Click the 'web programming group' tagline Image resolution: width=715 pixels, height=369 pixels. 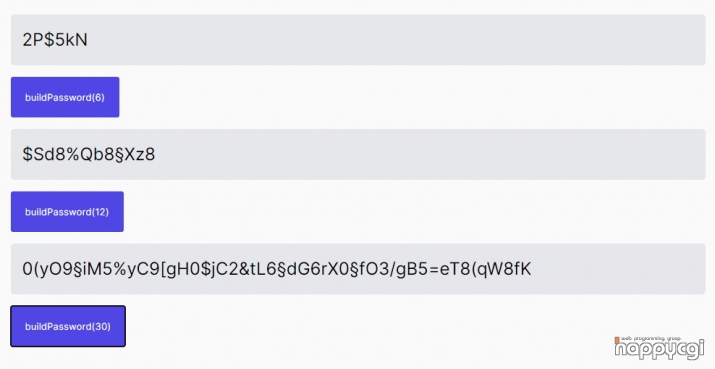point(651,339)
